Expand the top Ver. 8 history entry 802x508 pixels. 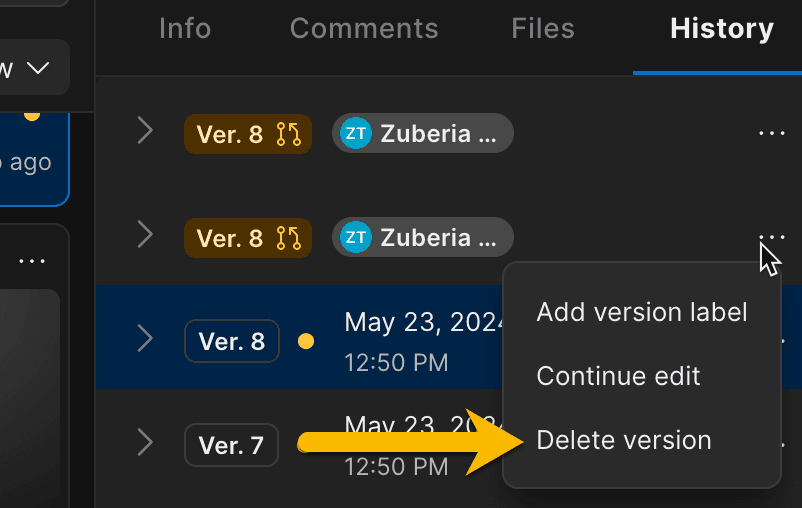pyautogui.click(x=145, y=131)
